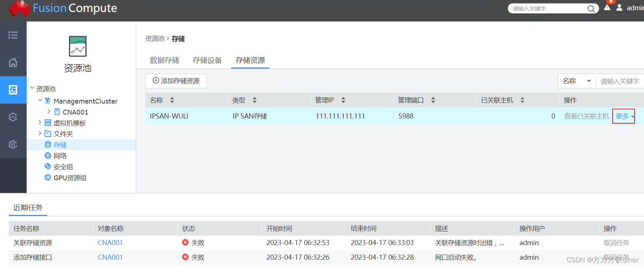Open the alarm warning icon in header
Image resolution: width=644 pixels, height=267 pixels.
tap(607, 7)
